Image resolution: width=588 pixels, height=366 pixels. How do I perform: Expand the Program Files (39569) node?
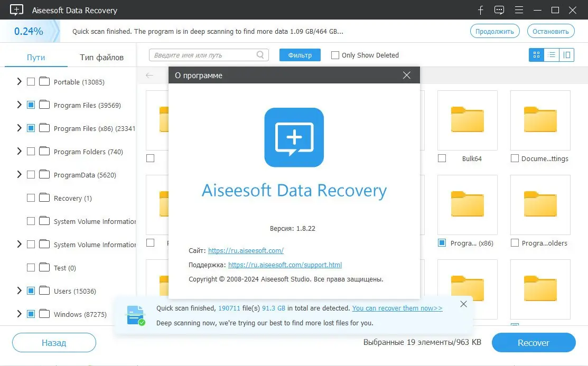point(19,105)
